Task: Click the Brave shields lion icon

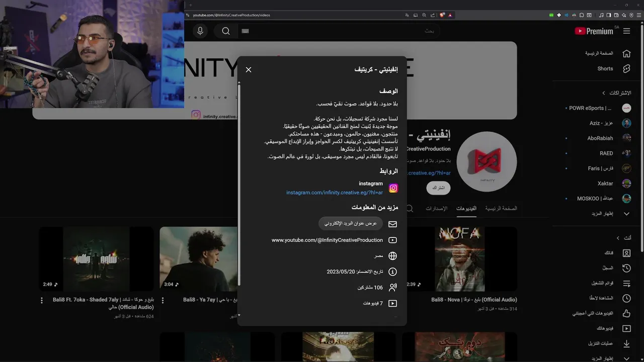Action: point(442,15)
